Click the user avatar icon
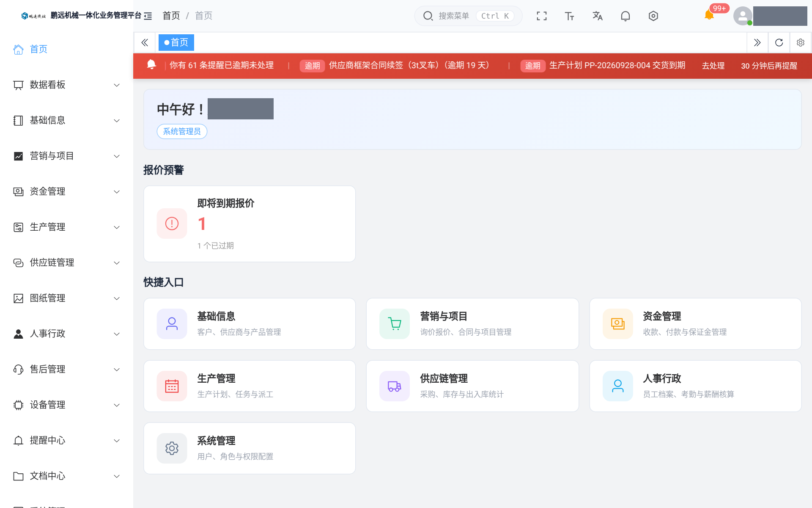Viewport: 812px width, 508px height. (x=743, y=16)
